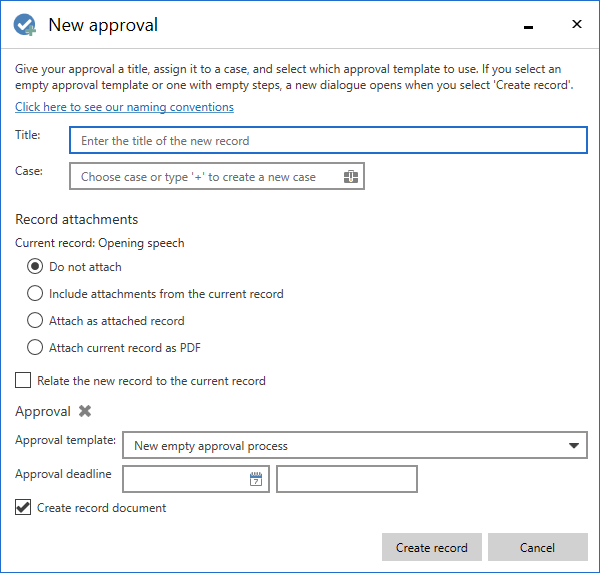Open the calendar icon for Approval deadline

[x=256, y=479]
